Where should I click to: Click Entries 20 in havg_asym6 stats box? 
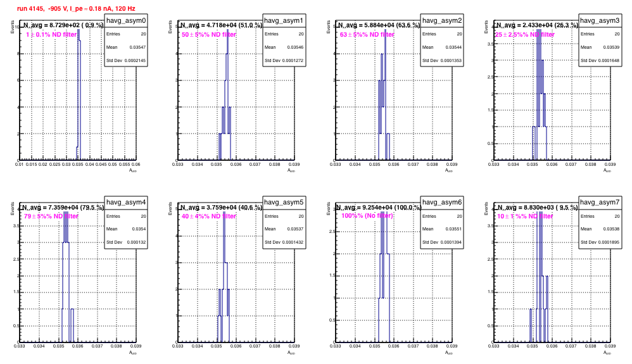tap(442, 216)
